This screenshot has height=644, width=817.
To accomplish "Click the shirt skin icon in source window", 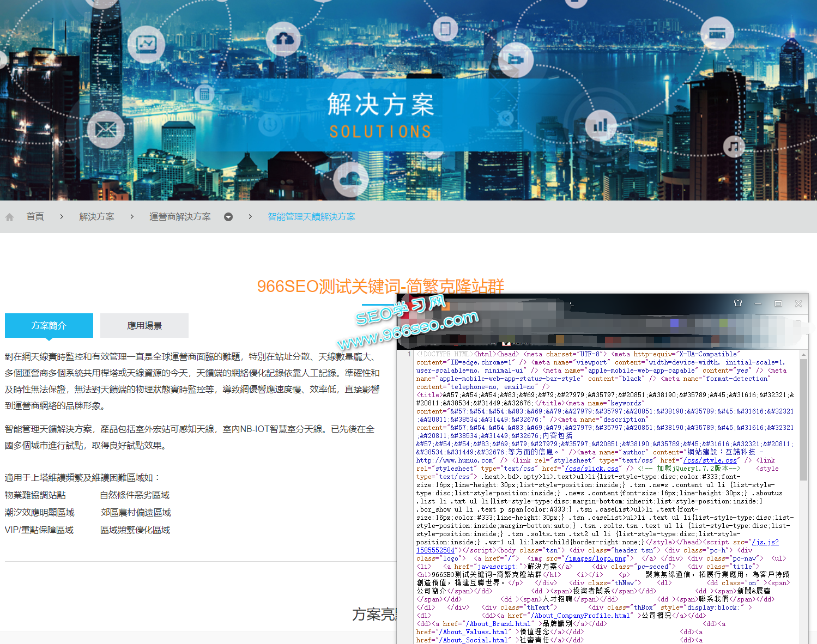I will (738, 303).
